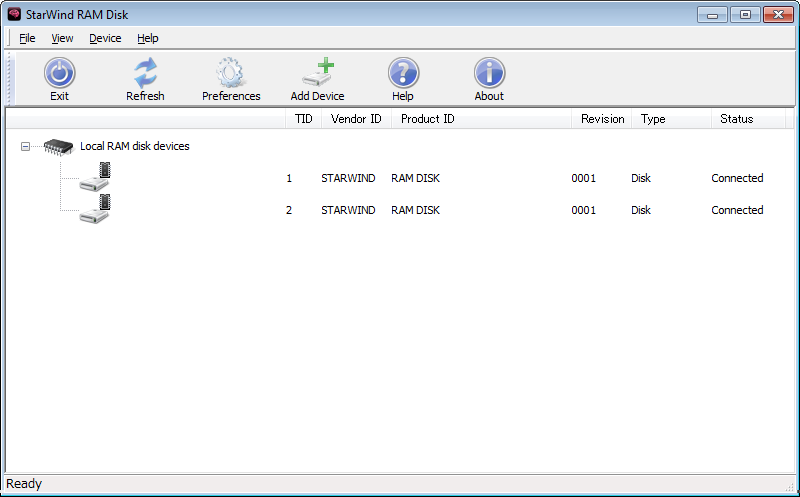Open the Help menu in menu bar
The image size is (800, 497).
tap(147, 38)
